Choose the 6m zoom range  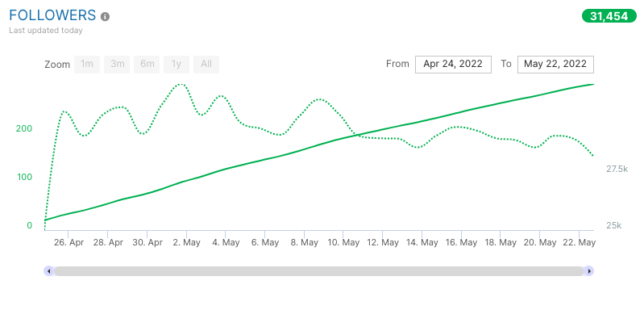point(147,65)
